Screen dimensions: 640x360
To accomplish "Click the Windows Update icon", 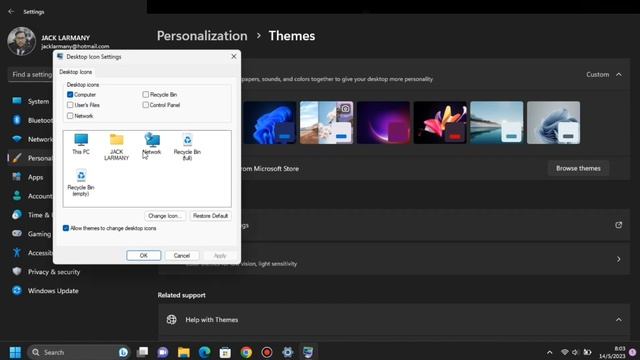I will (17, 291).
